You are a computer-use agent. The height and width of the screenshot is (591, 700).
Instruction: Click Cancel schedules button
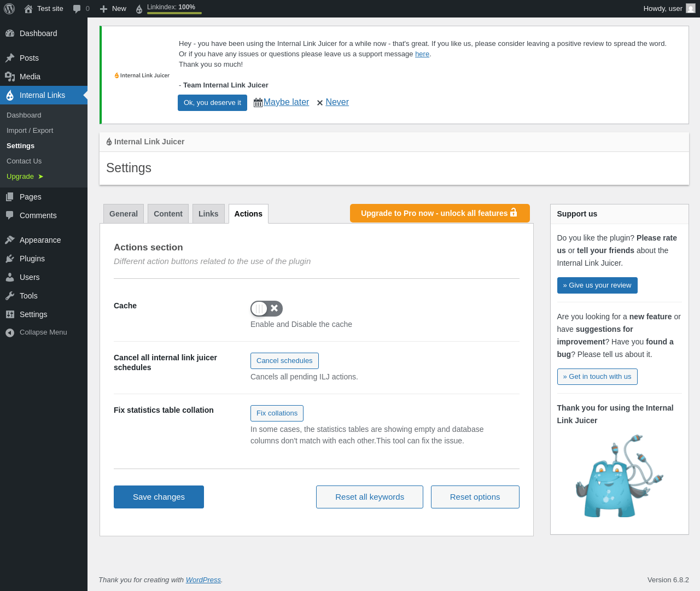click(x=284, y=361)
